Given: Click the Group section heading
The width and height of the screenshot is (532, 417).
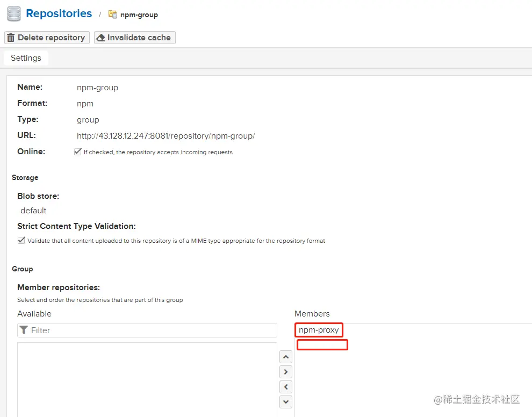Looking at the screenshot, I should tap(23, 269).
